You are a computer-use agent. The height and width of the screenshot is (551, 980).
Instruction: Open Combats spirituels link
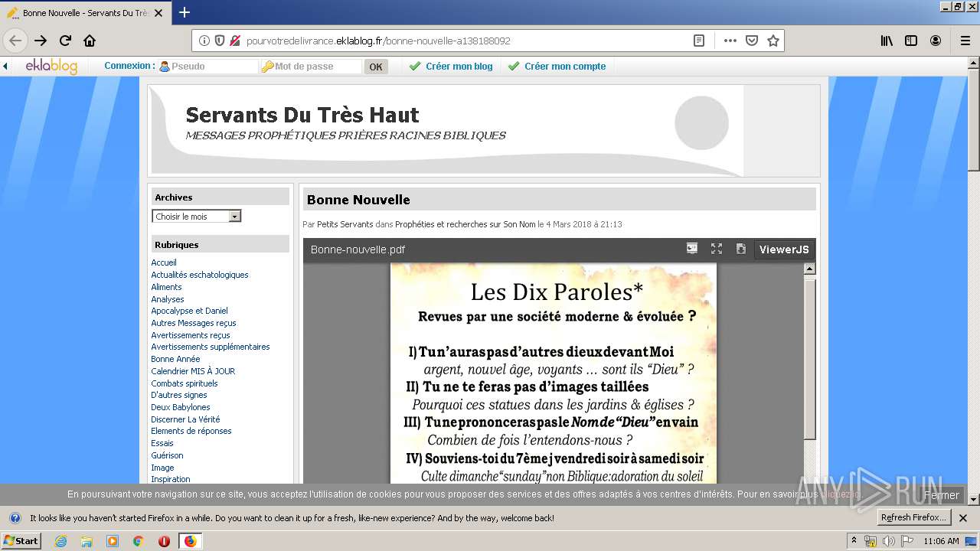click(x=185, y=383)
